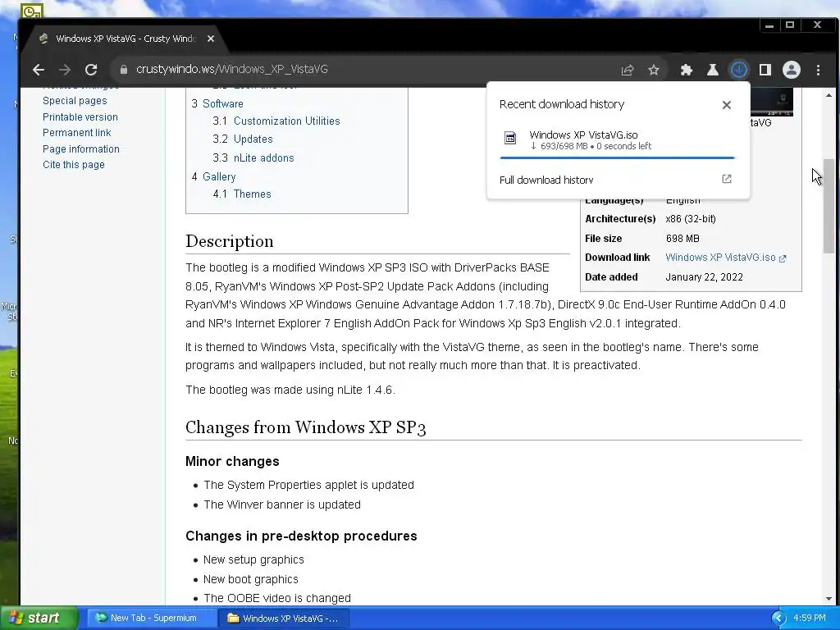Click the x86 (32-bit) architecture value
This screenshot has height=630, width=840.
691,218
